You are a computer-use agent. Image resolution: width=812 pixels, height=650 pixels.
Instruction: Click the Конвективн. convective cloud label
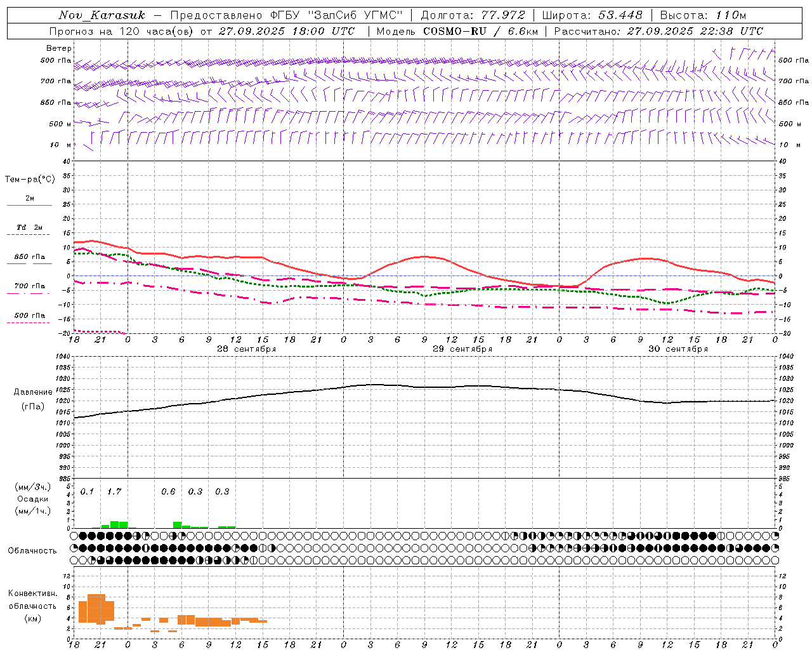point(33,594)
